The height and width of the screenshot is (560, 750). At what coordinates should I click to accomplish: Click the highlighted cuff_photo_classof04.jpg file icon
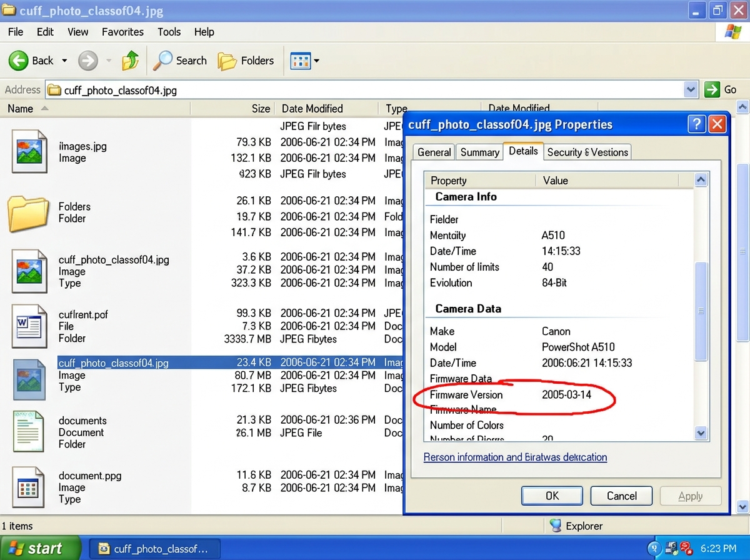(29, 378)
